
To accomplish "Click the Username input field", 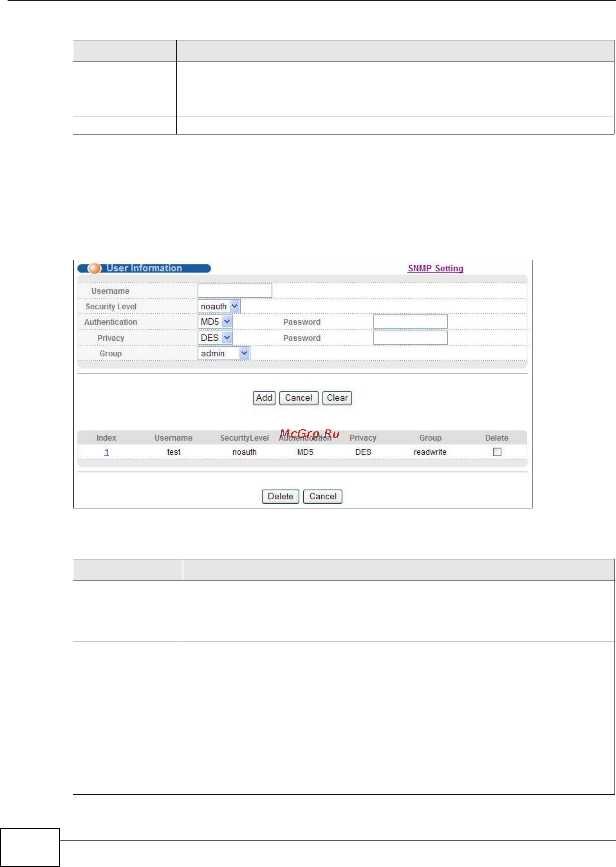I will (x=235, y=291).
